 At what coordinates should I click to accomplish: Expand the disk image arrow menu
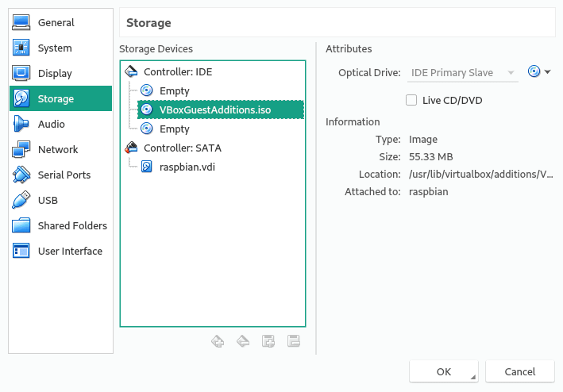point(548,71)
